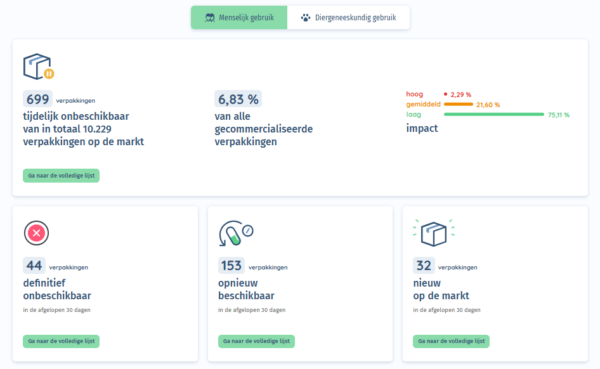Click the paused package box icon

(x=38, y=67)
